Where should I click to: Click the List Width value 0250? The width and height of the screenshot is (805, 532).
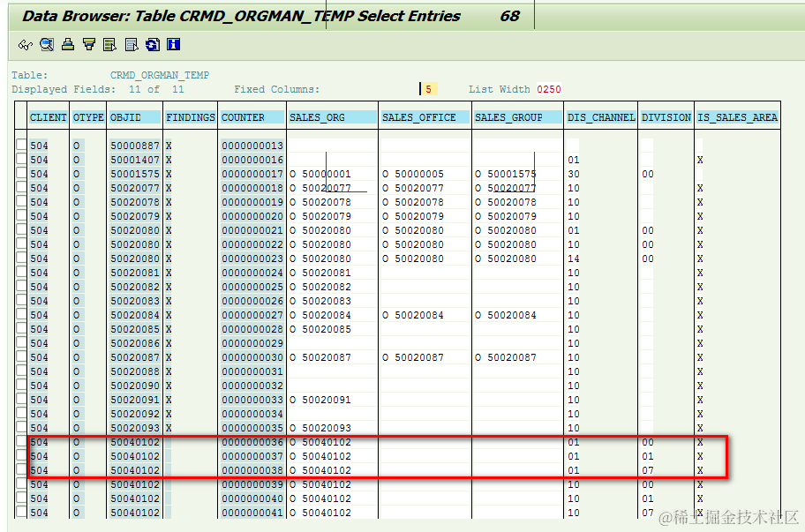(x=549, y=89)
